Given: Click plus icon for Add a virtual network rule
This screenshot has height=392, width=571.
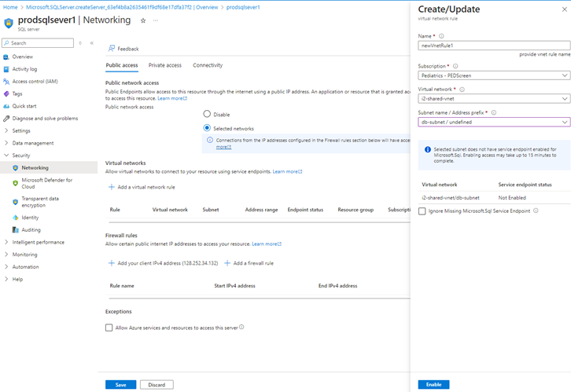Looking at the screenshot, I should pos(112,187).
